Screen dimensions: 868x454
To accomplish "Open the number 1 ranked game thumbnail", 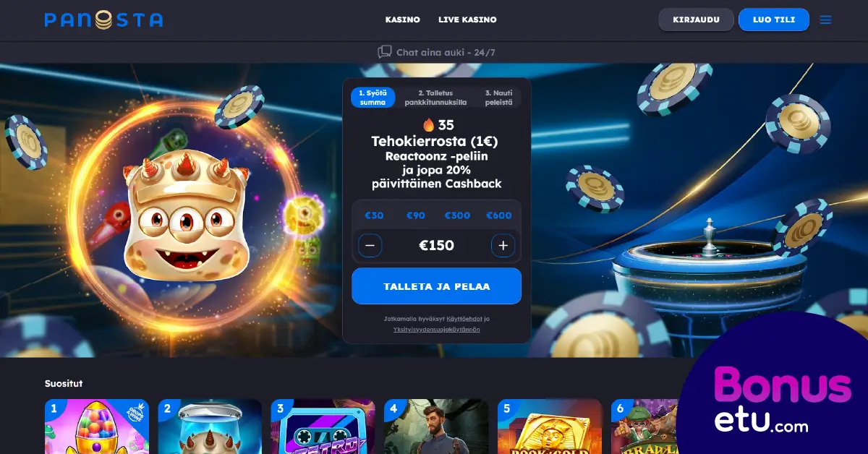I will pyautogui.click(x=97, y=427).
